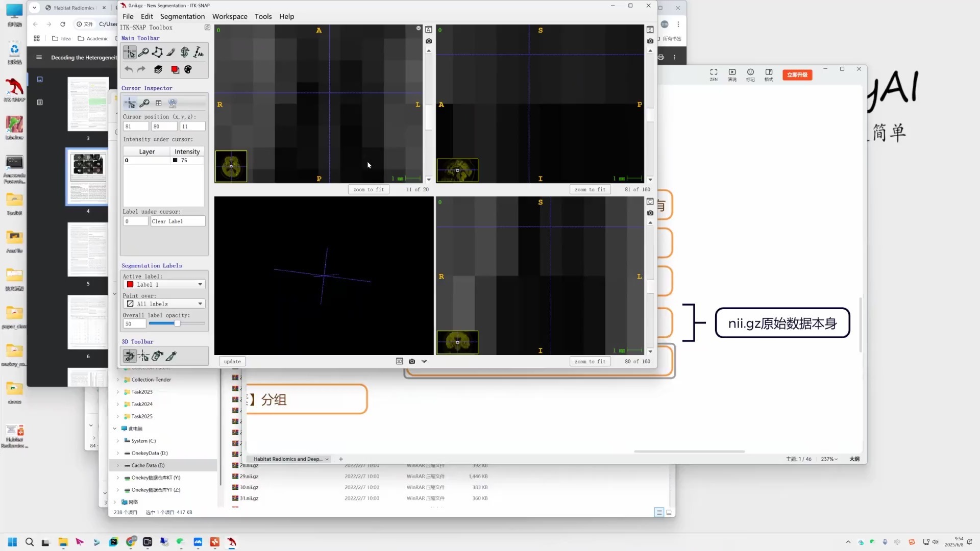Screen dimensions: 980x551
Task: Select page 3 thumbnail in PDF viewer
Action: point(88,104)
